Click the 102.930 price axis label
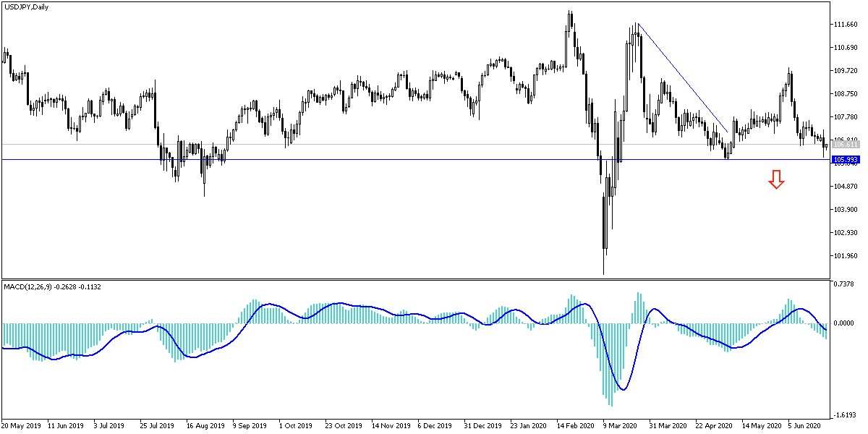 (x=846, y=233)
